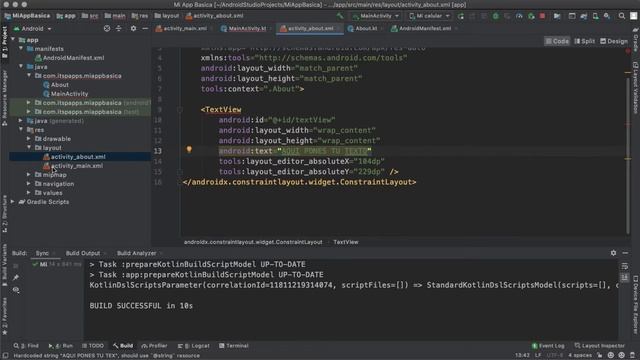Viewport: 640px width, 360px height.
Task: Switch editor to Split view
Action: (584, 41)
